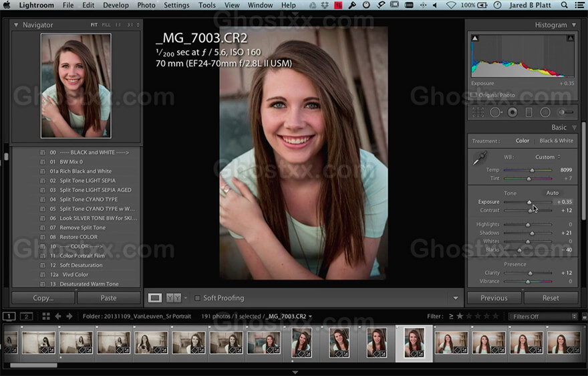The image size is (588, 376).
Task: Open the Tools menu
Action: pyautogui.click(x=207, y=5)
